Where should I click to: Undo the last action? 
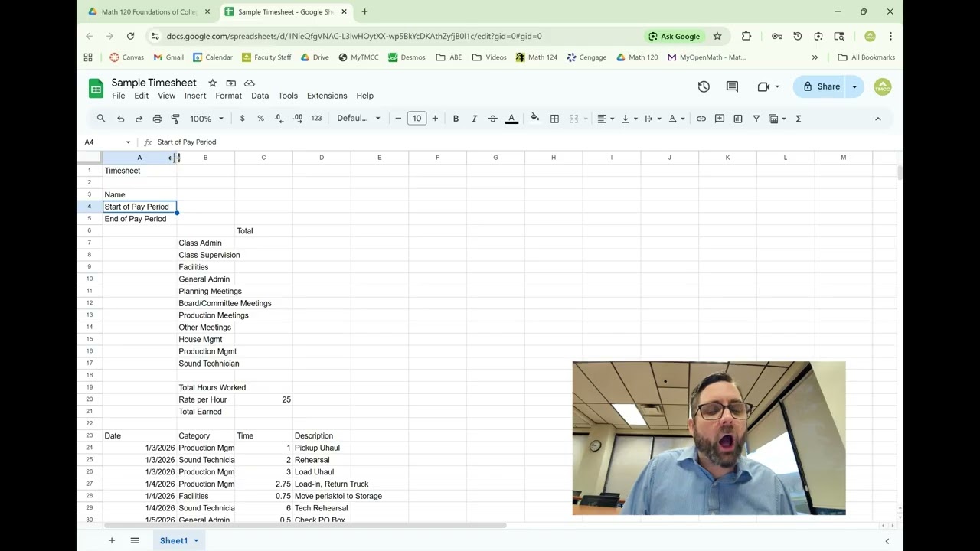click(120, 119)
